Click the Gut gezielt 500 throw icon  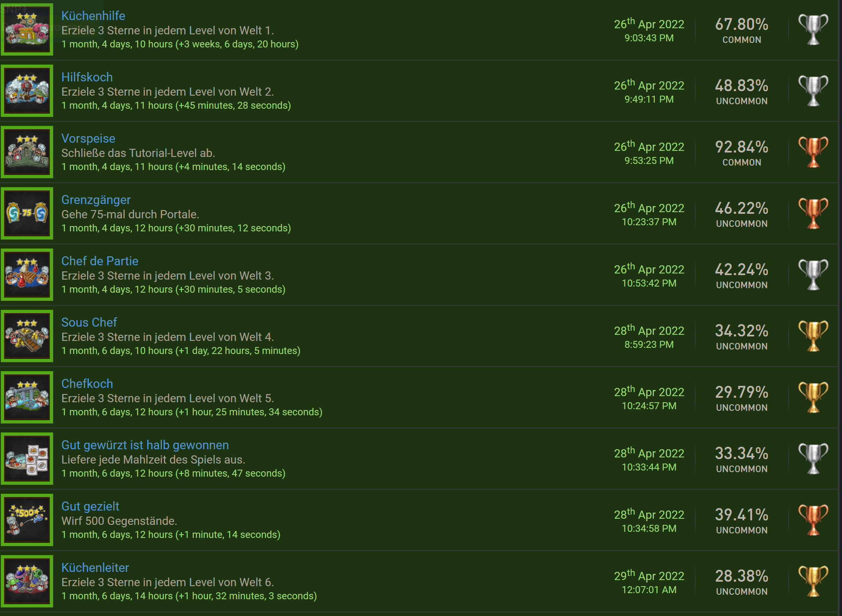(27, 520)
